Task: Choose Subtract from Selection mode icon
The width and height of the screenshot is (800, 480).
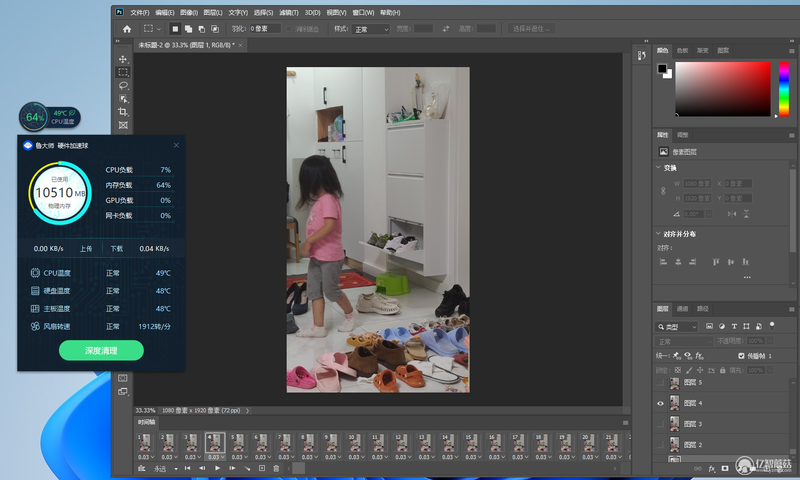Action: (x=202, y=29)
